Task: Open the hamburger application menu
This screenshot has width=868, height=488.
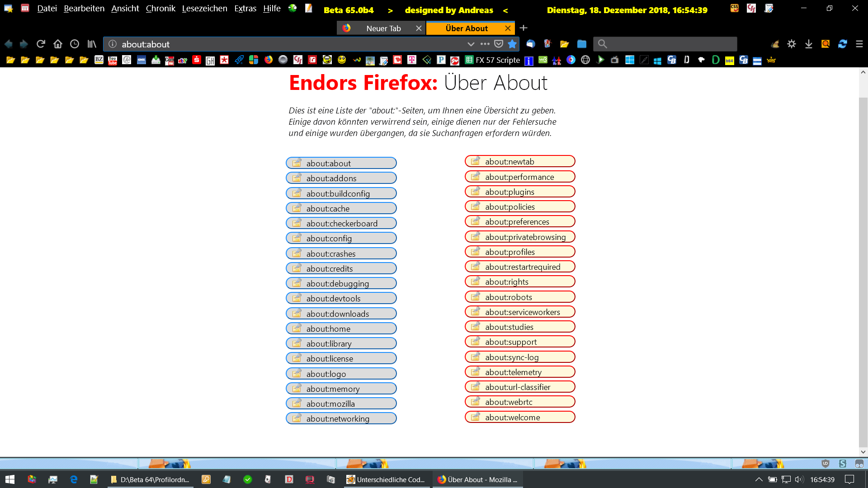Action: point(859,44)
